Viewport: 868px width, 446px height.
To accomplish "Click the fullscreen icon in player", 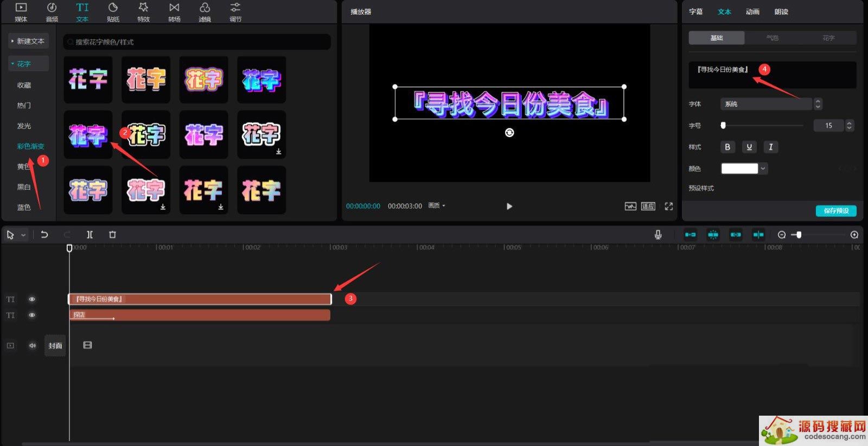I will pos(668,206).
